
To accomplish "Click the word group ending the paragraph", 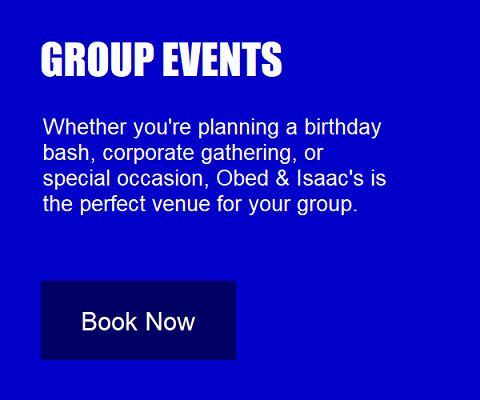I will (x=325, y=205).
